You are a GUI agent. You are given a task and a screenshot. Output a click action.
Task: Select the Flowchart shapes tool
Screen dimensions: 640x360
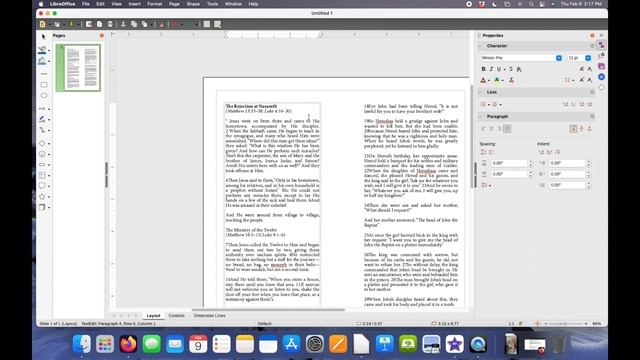click(x=42, y=175)
